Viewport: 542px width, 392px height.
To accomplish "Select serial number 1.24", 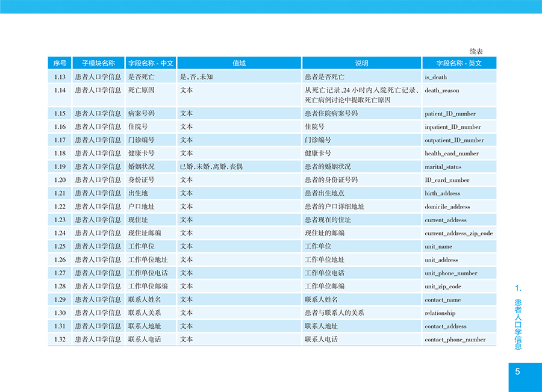I will click(60, 233).
